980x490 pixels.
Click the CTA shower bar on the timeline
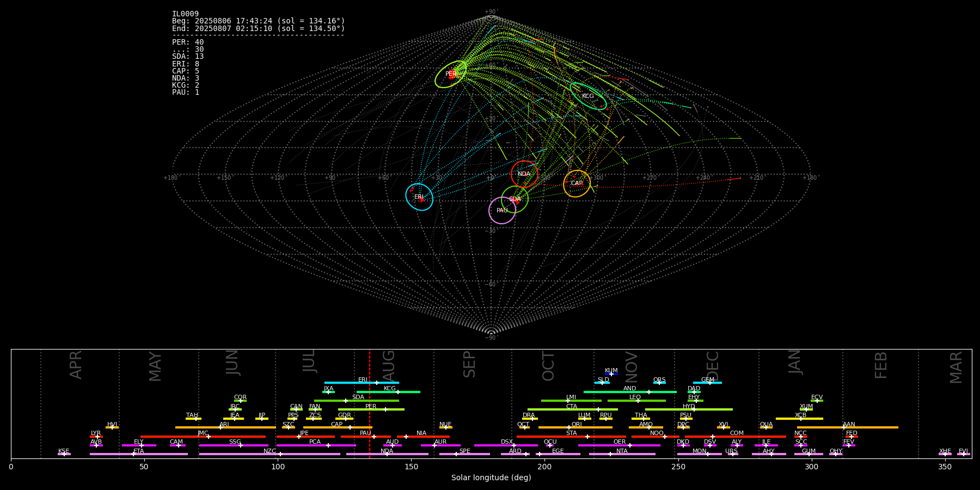coord(573,409)
